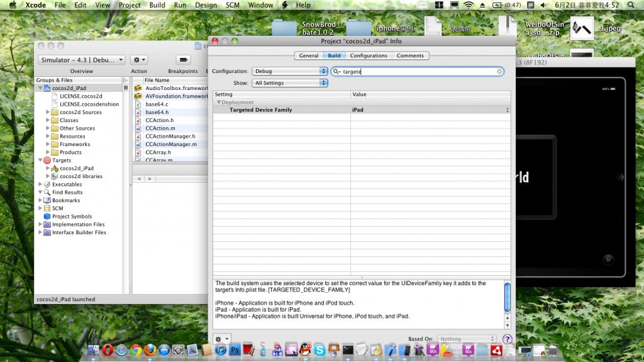
Task: Select LICENSE.cocosdenshion in the file tree
Action: point(89,104)
